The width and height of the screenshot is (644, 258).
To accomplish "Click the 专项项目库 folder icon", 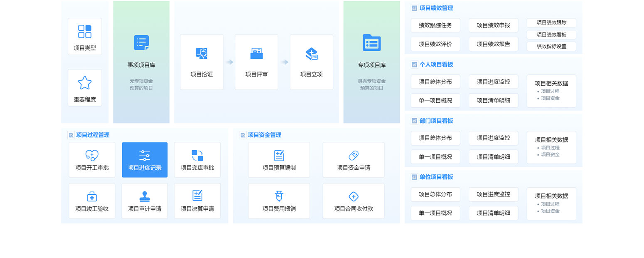I will 371,43.
